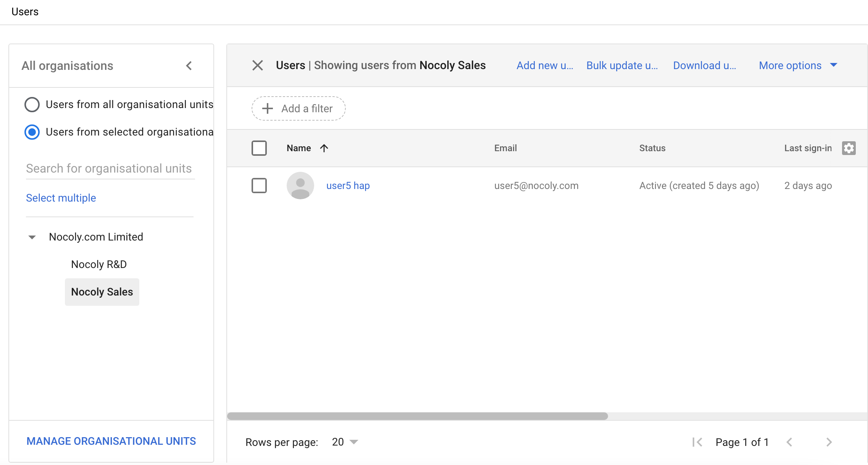Screen dimensions: 868x465
Task: Collapse the All organisations side panel
Action: (189, 66)
